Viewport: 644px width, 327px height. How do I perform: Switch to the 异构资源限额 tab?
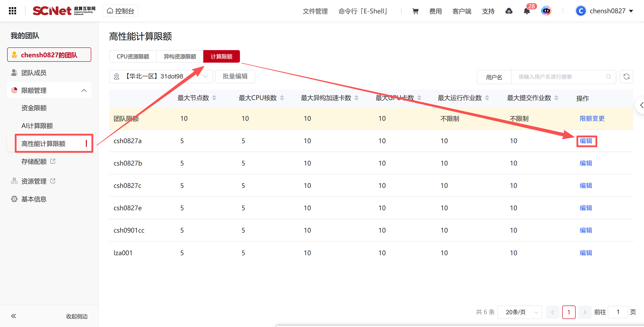(180, 57)
